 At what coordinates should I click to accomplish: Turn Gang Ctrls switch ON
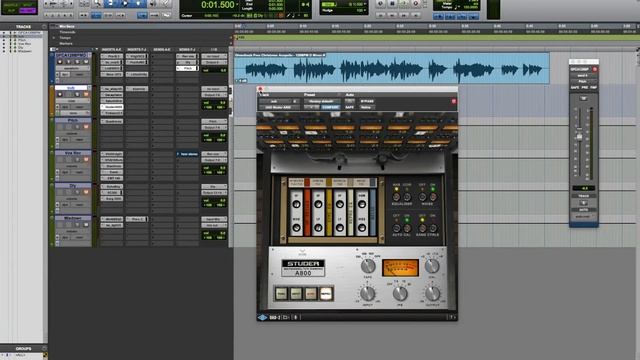[x=433, y=228]
